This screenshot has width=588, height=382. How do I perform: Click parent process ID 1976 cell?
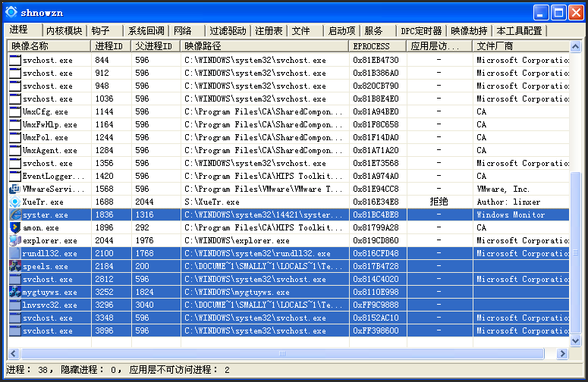tap(156, 240)
